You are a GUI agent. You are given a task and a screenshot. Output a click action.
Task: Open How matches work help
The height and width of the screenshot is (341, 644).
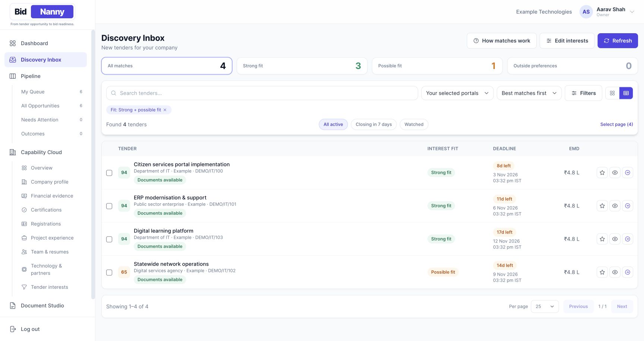(x=502, y=41)
